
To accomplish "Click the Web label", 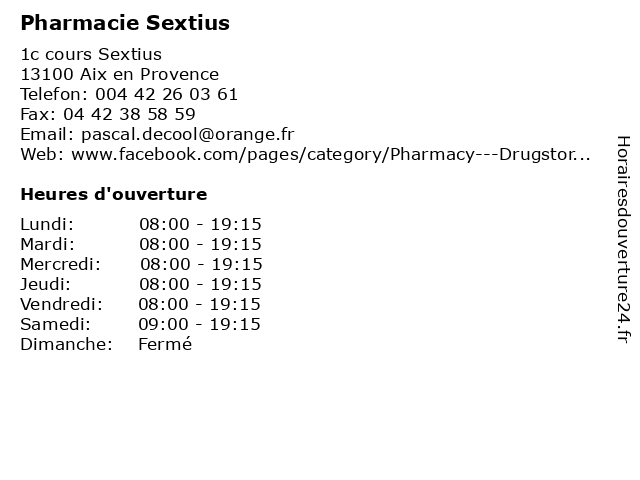I will click(42, 155).
